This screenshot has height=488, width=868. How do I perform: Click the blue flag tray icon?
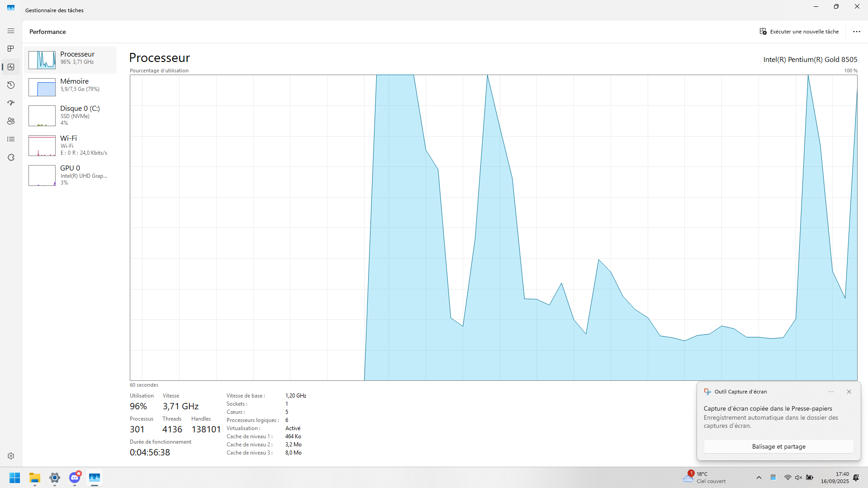point(773,478)
